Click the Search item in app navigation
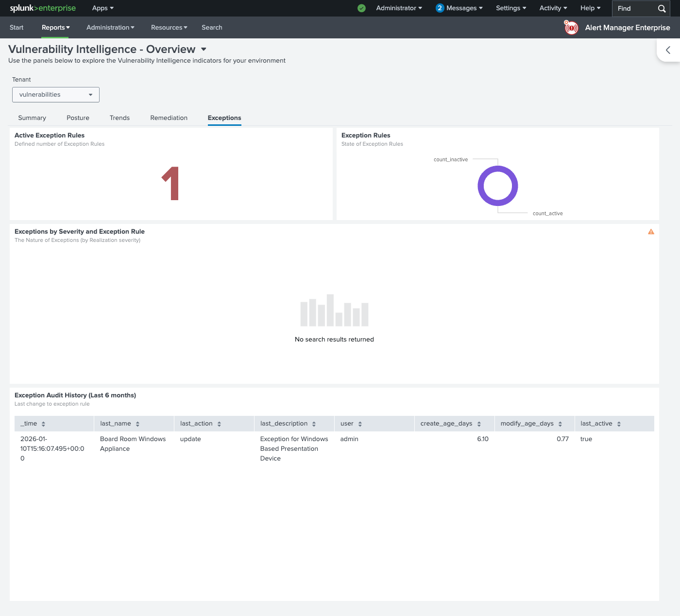Viewport: 680px width, 616px height. click(212, 28)
